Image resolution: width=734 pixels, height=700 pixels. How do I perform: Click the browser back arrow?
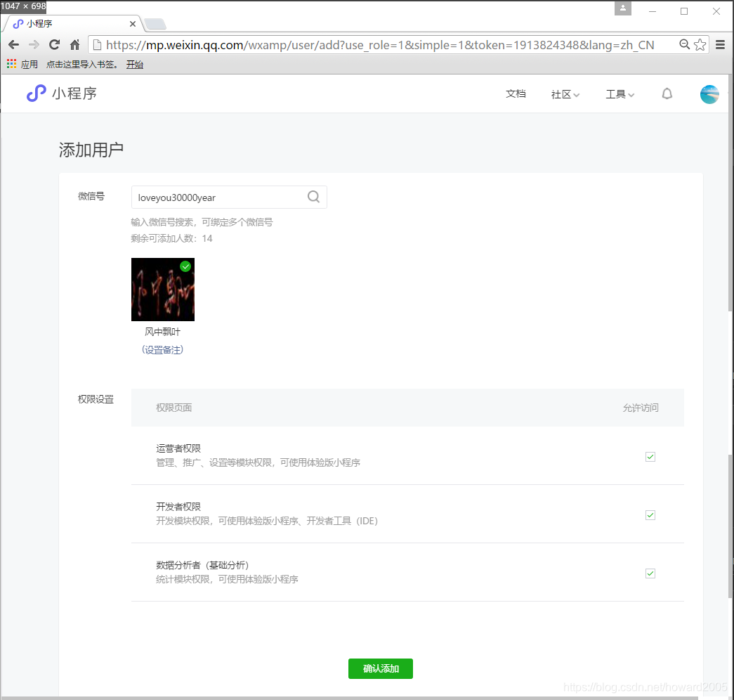click(14, 45)
